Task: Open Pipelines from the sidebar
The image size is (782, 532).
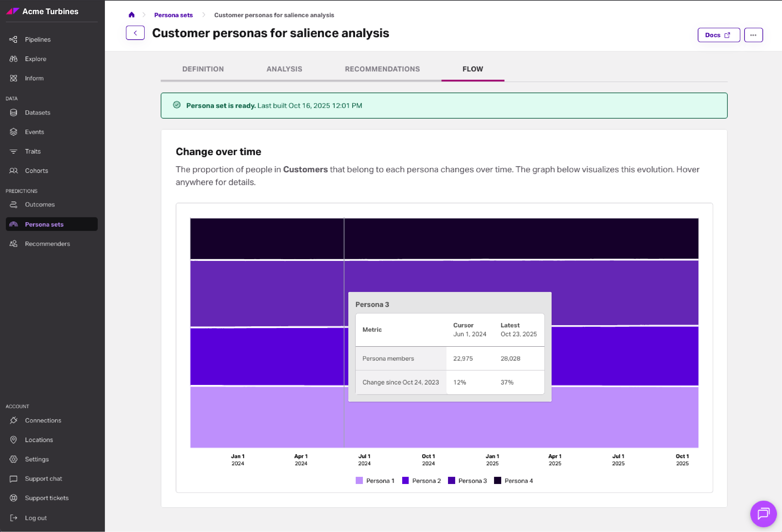Action: click(37, 39)
